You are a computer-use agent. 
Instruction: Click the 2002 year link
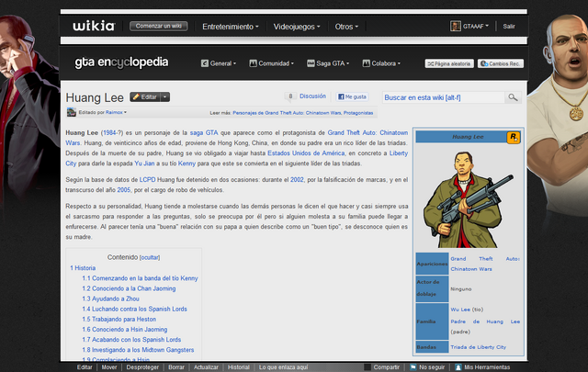coord(297,180)
